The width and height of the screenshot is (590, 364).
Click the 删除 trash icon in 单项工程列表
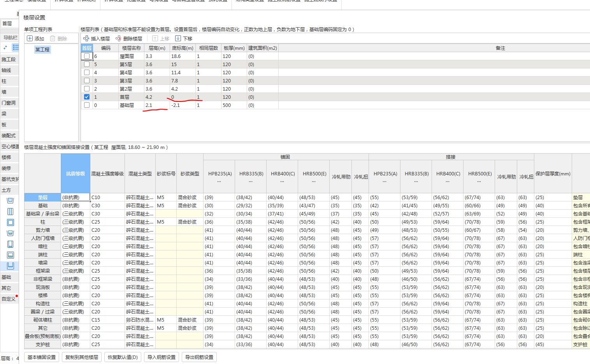53,38
